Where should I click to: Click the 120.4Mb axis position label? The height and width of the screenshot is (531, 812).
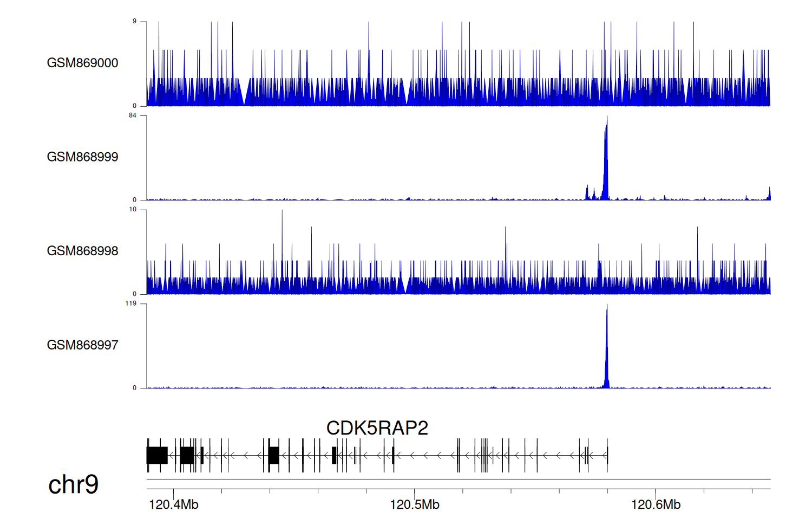pyautogui.click(x=174, y=505)
